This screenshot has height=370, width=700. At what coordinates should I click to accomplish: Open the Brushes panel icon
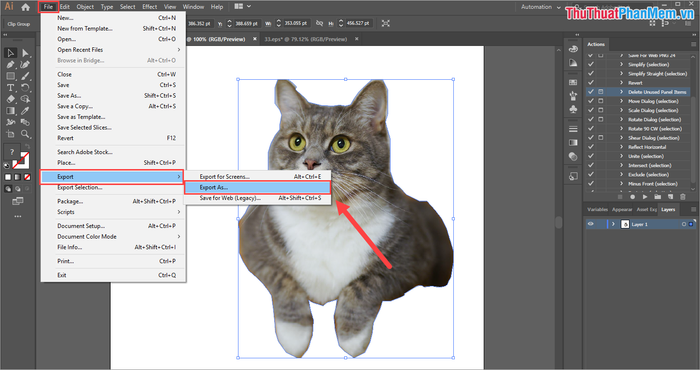tap(573, 96)
